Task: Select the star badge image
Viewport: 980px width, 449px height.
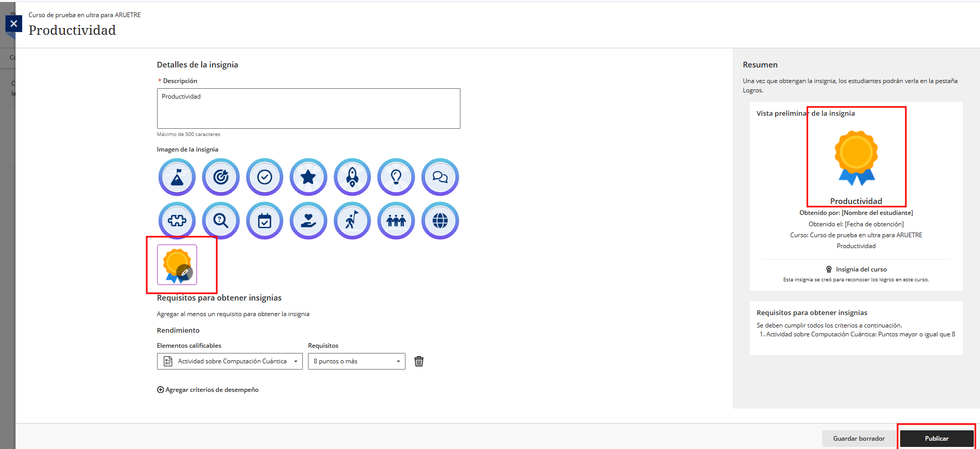Action: pyautogui.click(x=309, y=178)
